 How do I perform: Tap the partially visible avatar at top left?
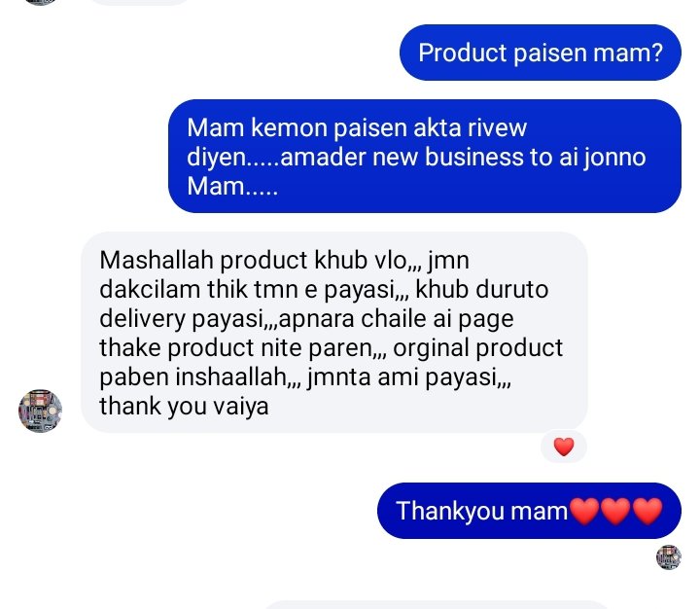pos(40,2)
